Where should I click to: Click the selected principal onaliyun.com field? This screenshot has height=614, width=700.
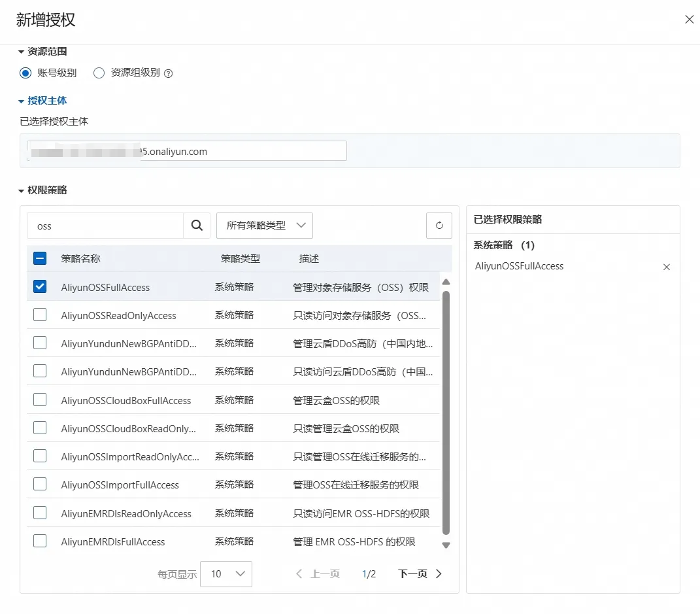tap(187, 151)
